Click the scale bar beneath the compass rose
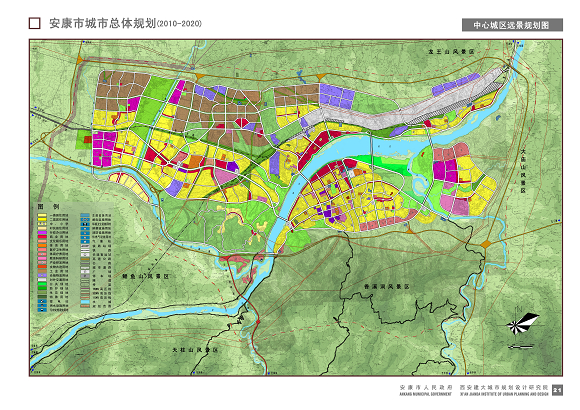This screenshot has width=580, height=410. [x=521, y=347]
